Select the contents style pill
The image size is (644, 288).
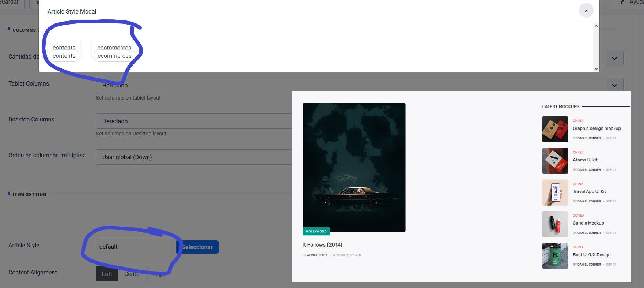(64, 56)
